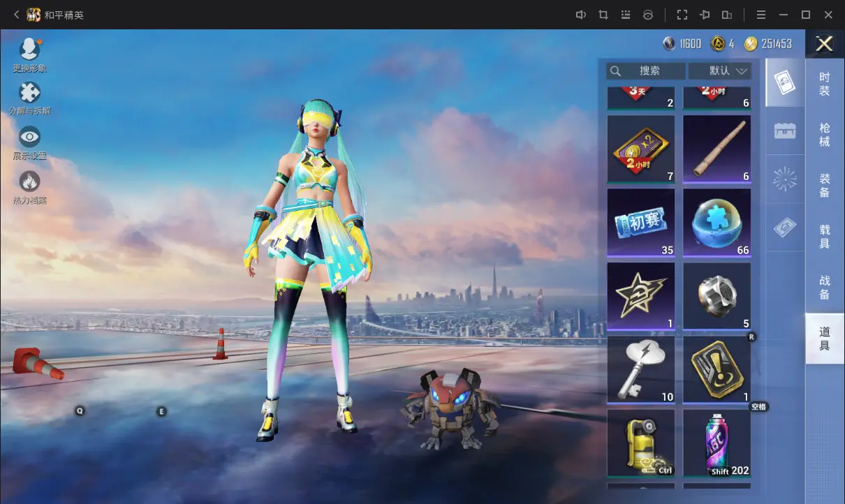This screenshot has height=504, width=845.
Task: Select the blue puzzle sphere item
Action: click(x=717, y=223)
